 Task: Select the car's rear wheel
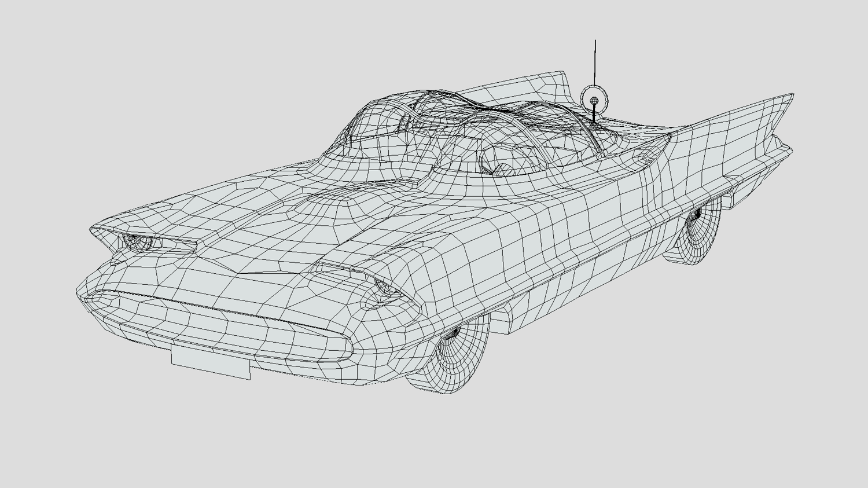(x=692, y=232)
